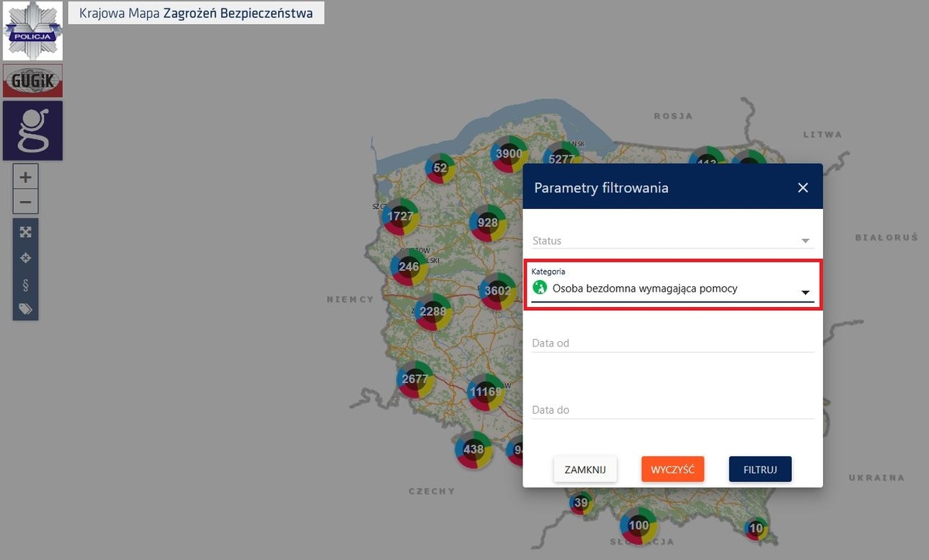This screenshot has height=560, width=929.
Task: Click the Data od date field
Action: tap(672, 343)
